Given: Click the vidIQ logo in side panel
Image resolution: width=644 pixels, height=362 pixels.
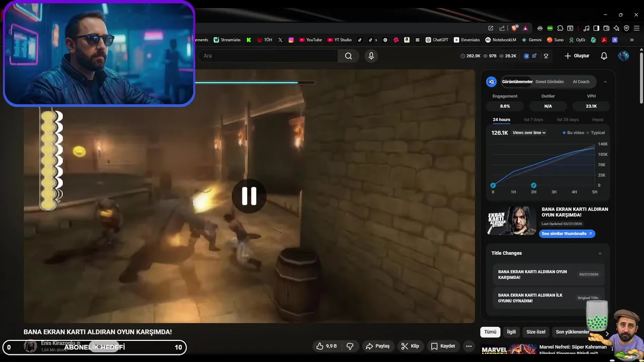Looking at the screenshot, I should [492, 81].
